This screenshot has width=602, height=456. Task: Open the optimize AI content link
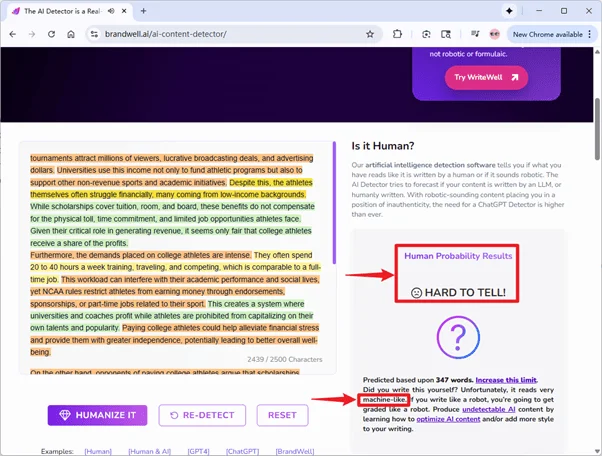tap(448, 419)
